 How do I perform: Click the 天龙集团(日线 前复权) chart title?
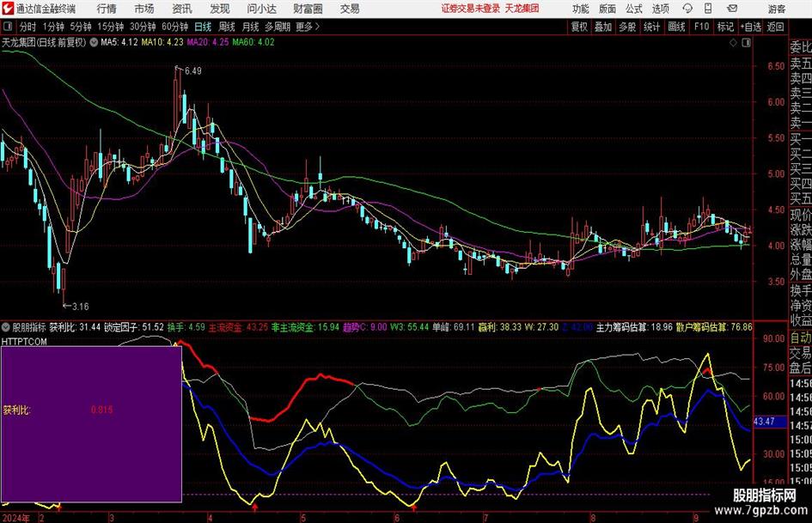pyautogui.click(x=44, y=42)
